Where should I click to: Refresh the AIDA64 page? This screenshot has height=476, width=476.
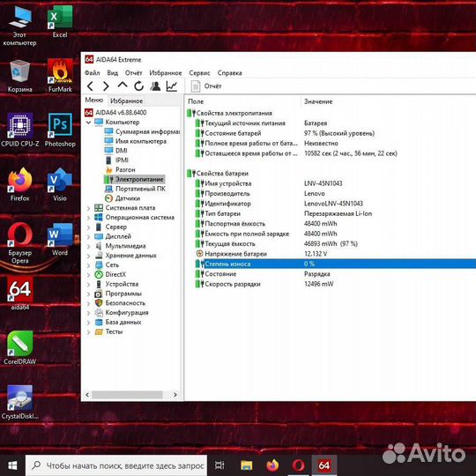[x=138, y=86]
